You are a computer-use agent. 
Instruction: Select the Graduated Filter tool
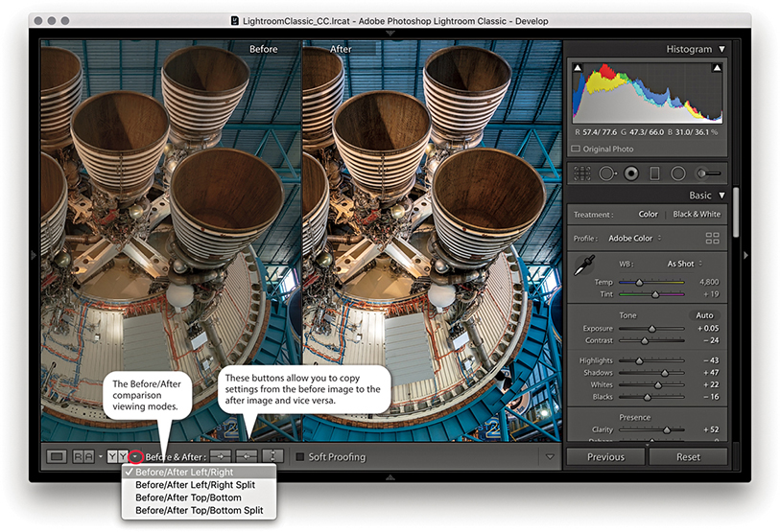tap(655, 173)
